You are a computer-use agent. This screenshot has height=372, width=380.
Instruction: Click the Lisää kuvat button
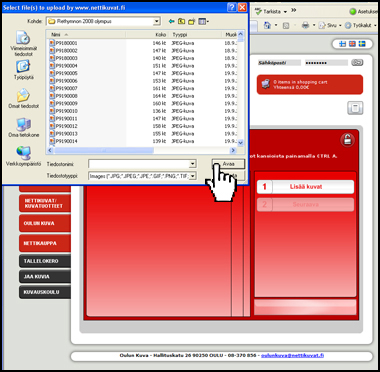tap(305, 187)
